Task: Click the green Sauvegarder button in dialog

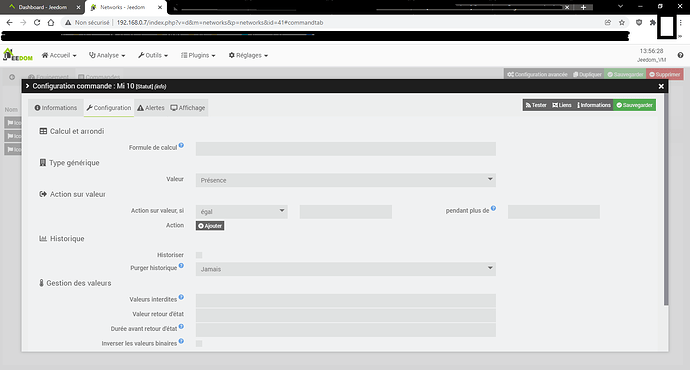Action: pyautogui.click(x=635, y=105)
